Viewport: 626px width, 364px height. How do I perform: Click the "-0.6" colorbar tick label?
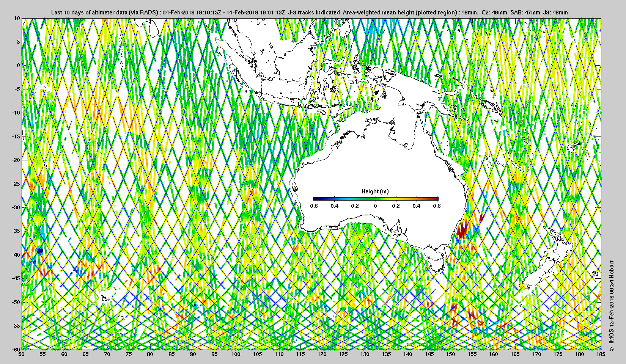click(x=313, y=206)
